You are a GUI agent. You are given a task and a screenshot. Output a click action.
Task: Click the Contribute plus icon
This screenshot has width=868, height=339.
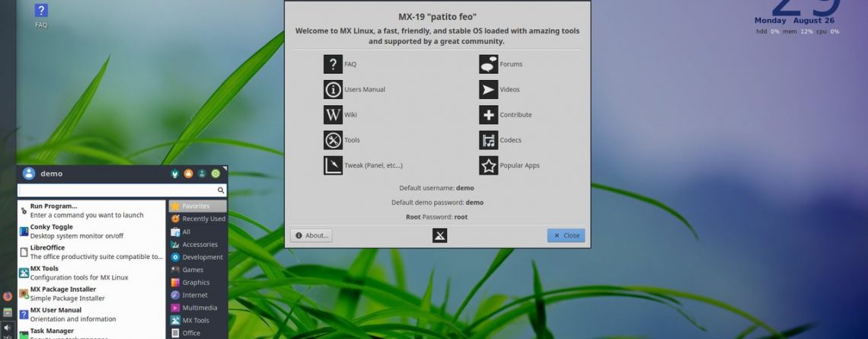point(488,115)
